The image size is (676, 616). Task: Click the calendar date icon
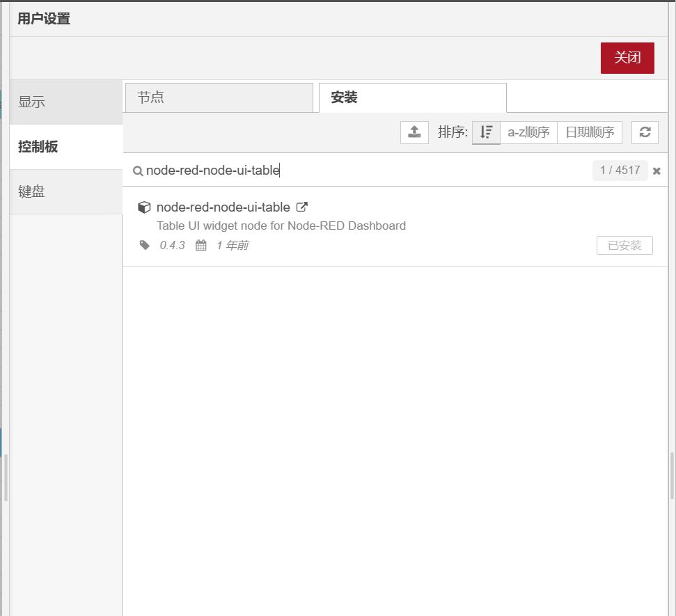pos(201,245)
